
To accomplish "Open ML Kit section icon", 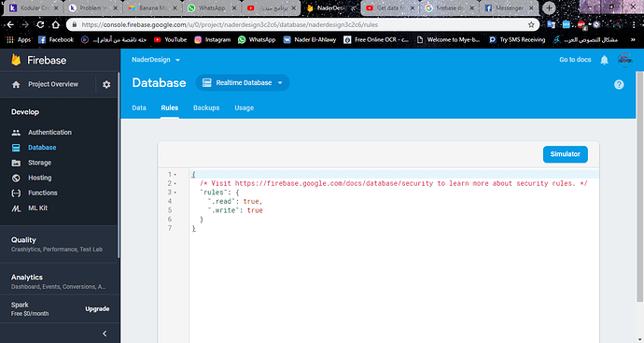I will coord(16,208).
